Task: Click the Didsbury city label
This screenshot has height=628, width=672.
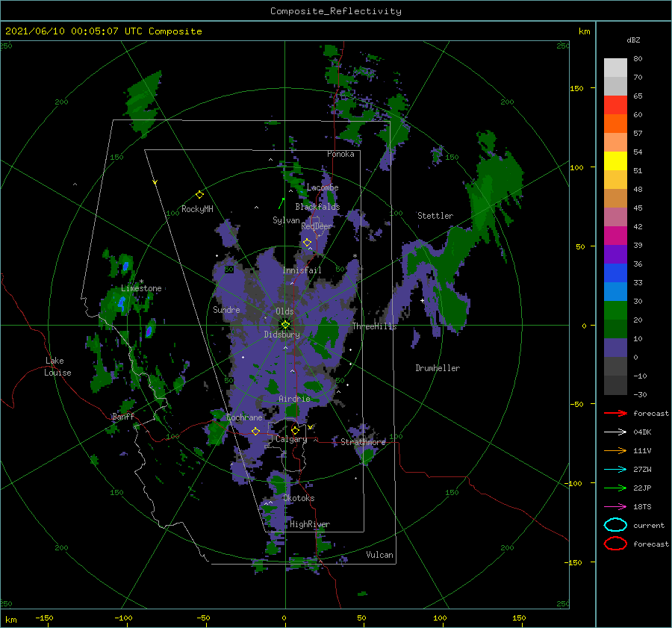Action: pyautogui.click(x=281, y=335)
